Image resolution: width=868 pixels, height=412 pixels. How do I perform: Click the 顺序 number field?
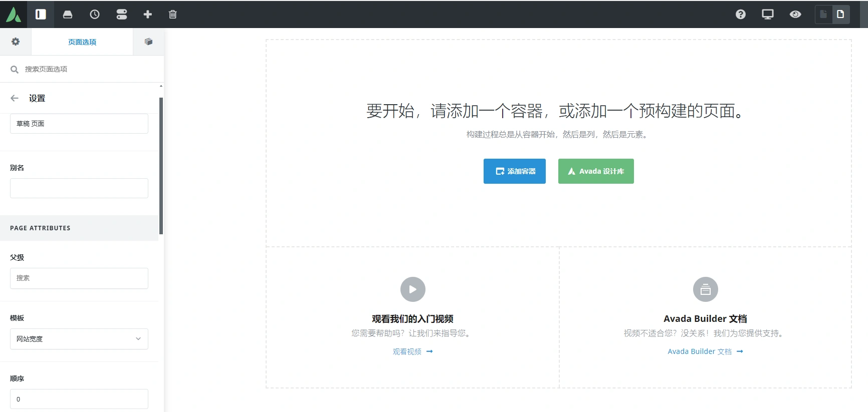[x=79, y=399]
